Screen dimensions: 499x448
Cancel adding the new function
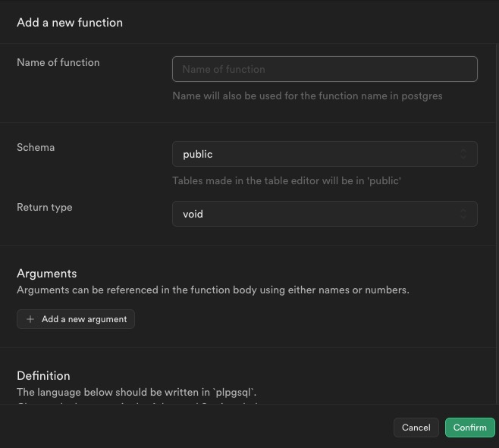point(416,428)
